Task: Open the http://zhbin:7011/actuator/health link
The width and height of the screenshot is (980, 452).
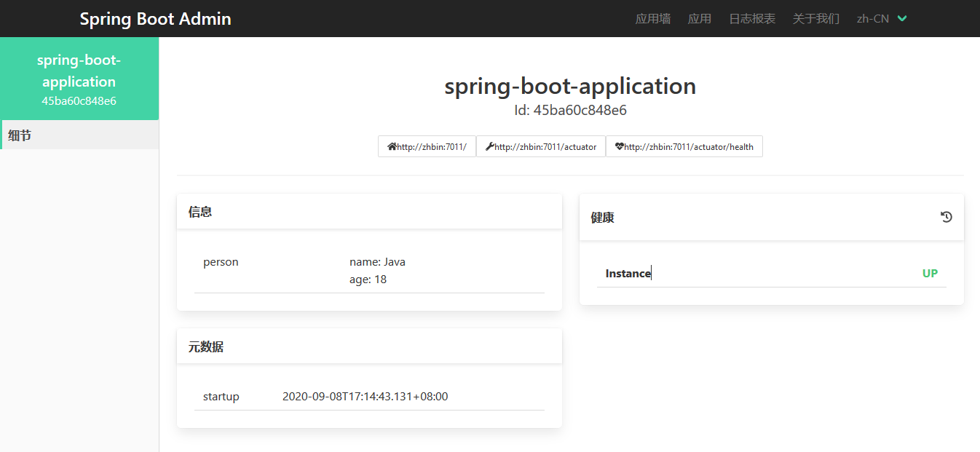Action: 684,146
